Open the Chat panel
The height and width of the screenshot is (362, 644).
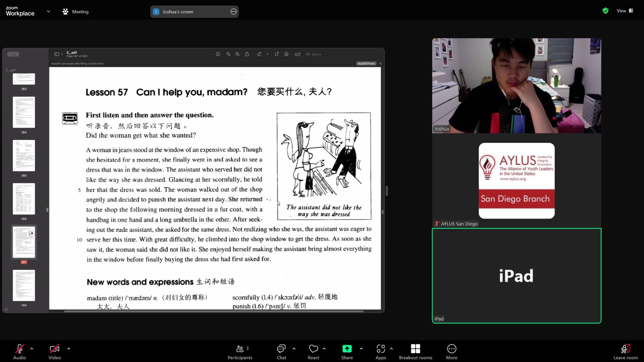coord(281,352)
